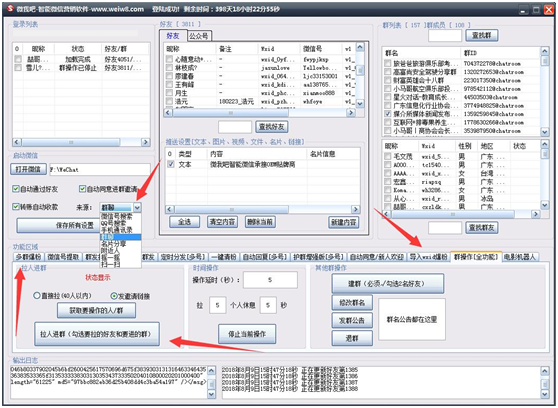Click the 拉人进群 action button
Screen dimensions: 558x408
(97, 334)
